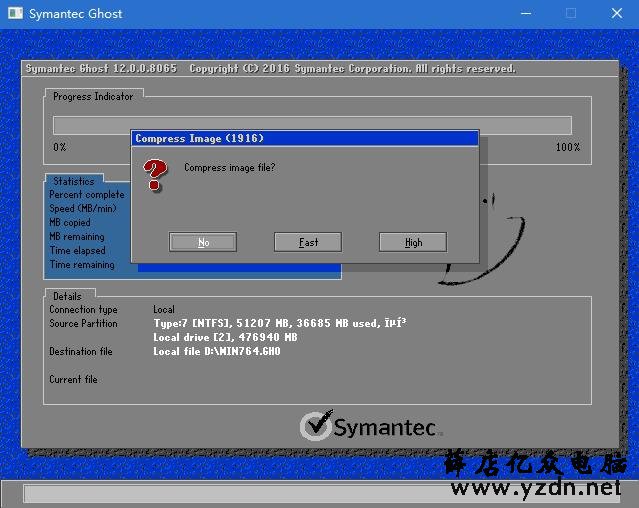Click the 'Local' connection type value

coord(164,309)
